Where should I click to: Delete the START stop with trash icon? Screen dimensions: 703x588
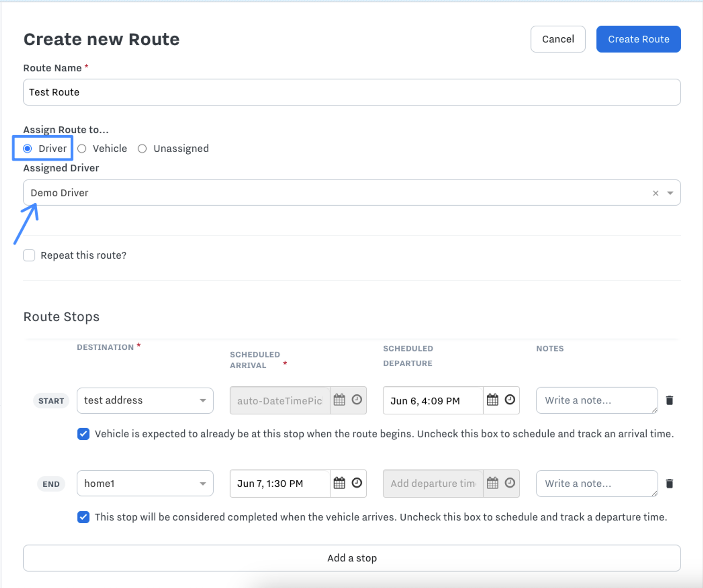click(669, 400)
